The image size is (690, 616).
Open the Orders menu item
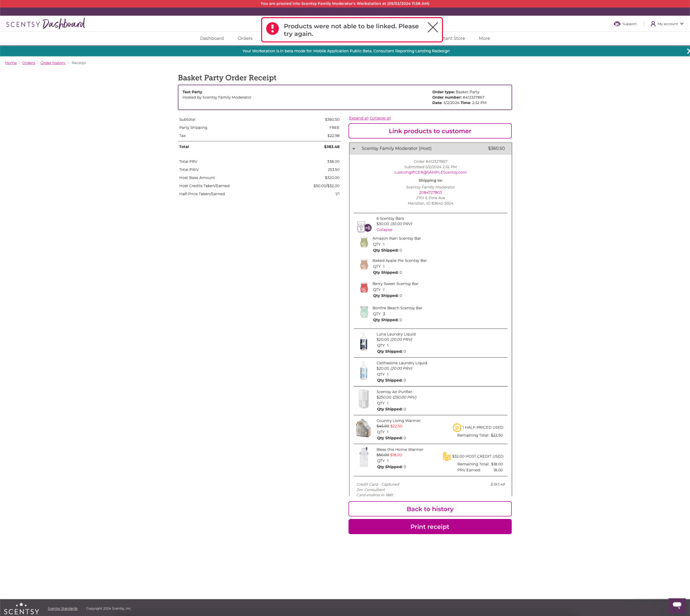coord(245,38)
